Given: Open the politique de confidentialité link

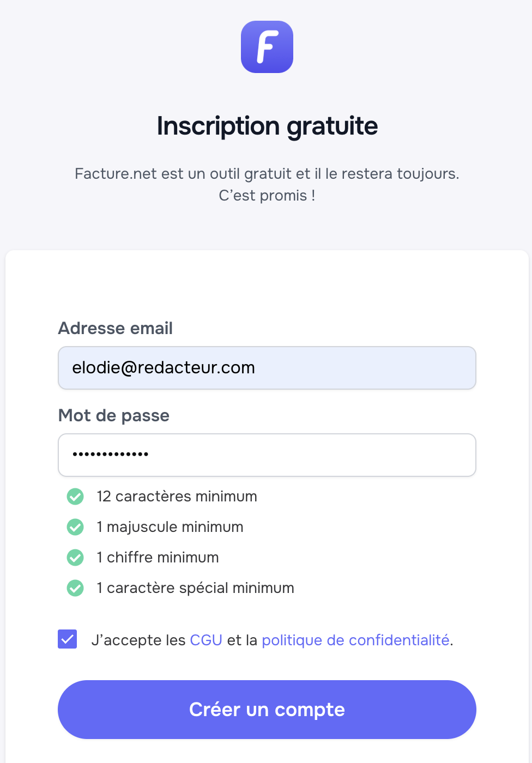Looking at the screenshot, I should click(355, 640).
